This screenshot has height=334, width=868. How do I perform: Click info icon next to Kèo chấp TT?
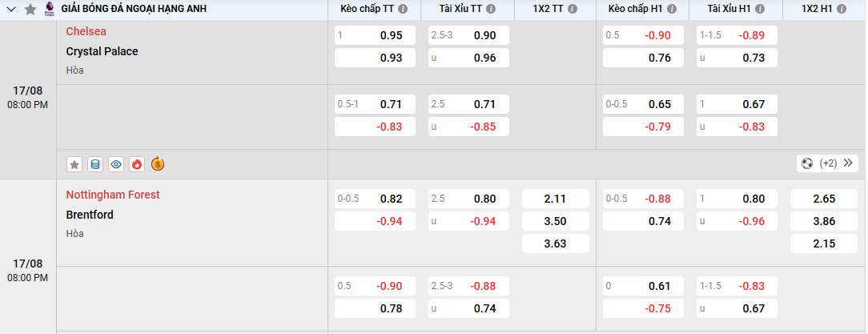click(403, 10)
